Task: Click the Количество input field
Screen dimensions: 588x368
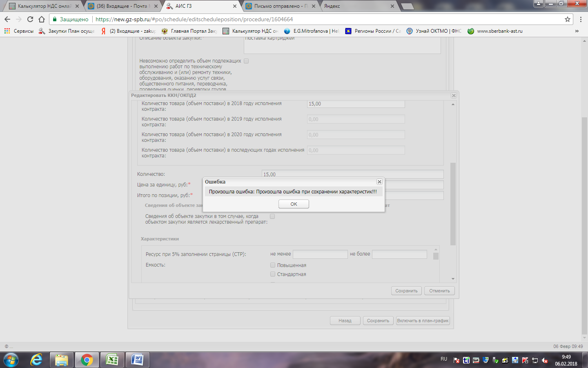Action: pyautogui.click(x=353, y=174)
